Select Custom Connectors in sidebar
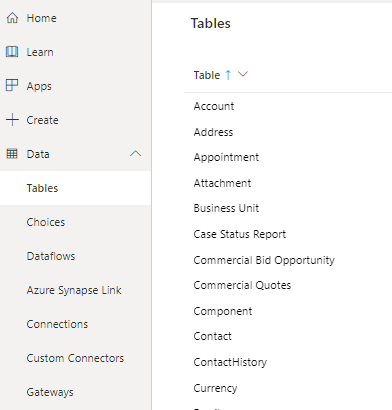This screenshot has width=392, height=410. [x=75, y=358]
